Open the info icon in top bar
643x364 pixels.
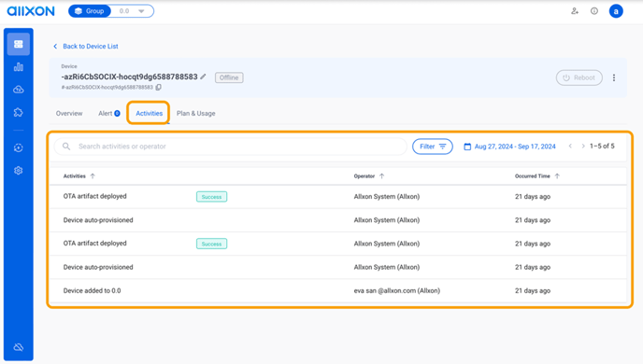(594, 11)
